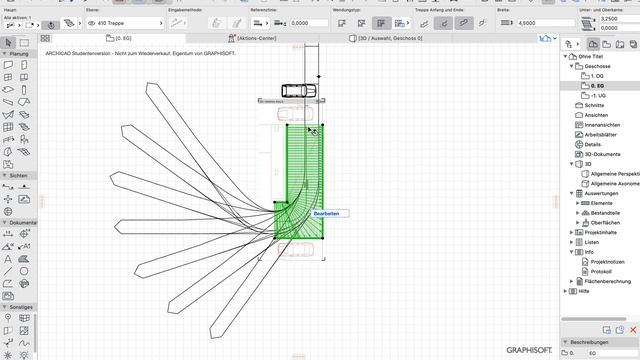This screenshot has height=360, width=640.
Task: Click the horizontal scrollbar in the Navigator
Action: [x=593, y=319]
